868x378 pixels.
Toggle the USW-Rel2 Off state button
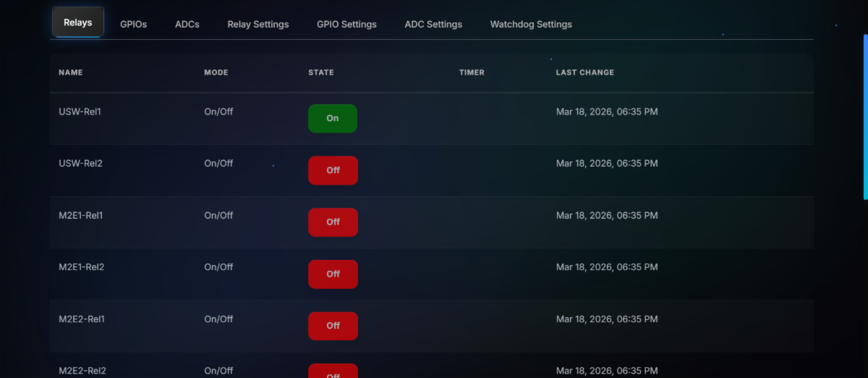point(333,170)
